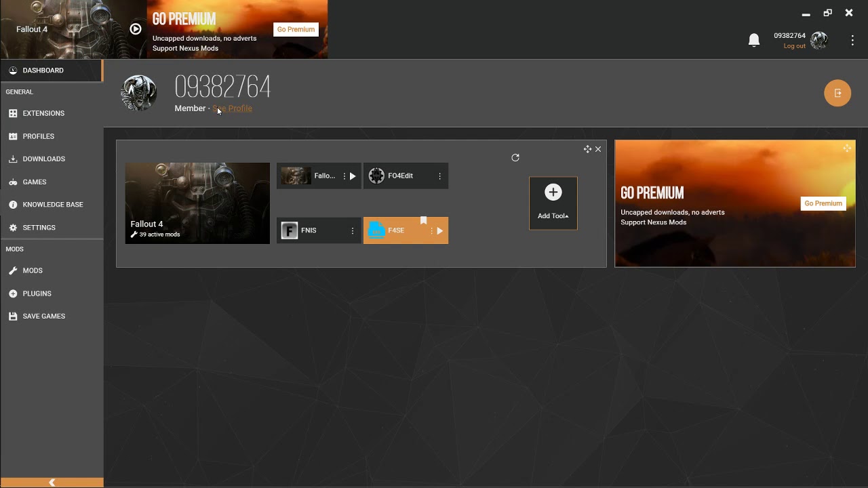
Task: Click the small user avatar in header
Action: pos(819,41)
